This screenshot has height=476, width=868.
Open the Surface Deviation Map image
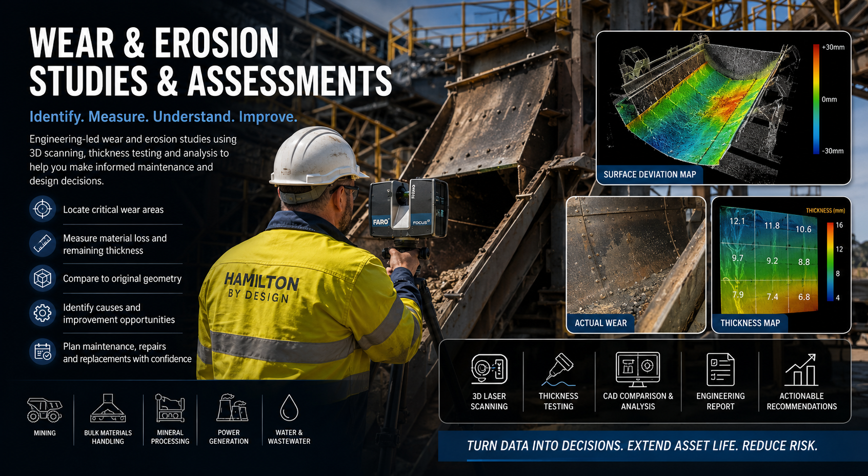point(723,108)
